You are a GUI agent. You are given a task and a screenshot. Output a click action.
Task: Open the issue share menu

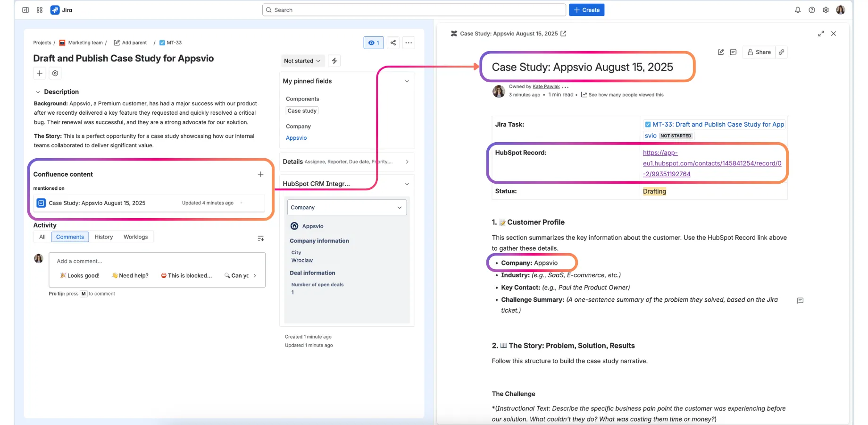click(393, 42)
